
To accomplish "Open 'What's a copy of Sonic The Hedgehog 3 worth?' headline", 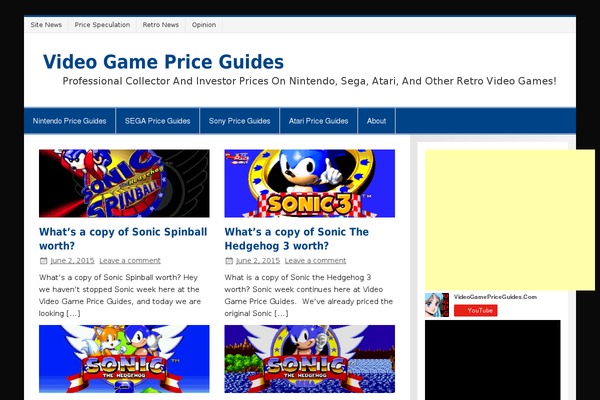I will (297, 239).
